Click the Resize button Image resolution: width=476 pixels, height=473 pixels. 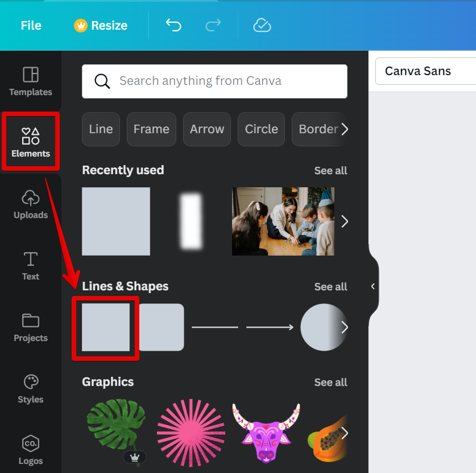point(101,26)
